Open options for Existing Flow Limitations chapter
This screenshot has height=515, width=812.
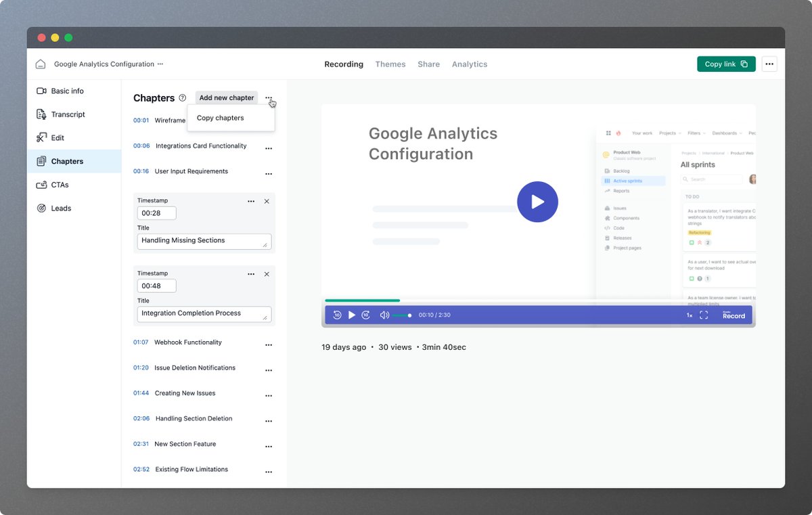[x=269, y=472]
